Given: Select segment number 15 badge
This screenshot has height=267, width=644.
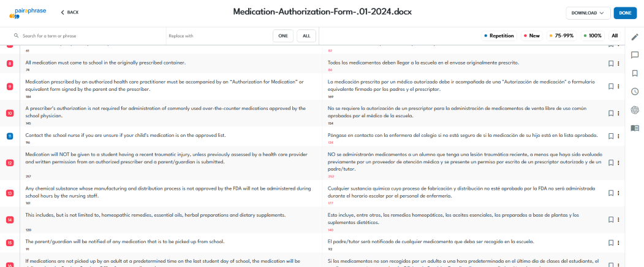Looking at the screenshot, I should tap(10, 242).
